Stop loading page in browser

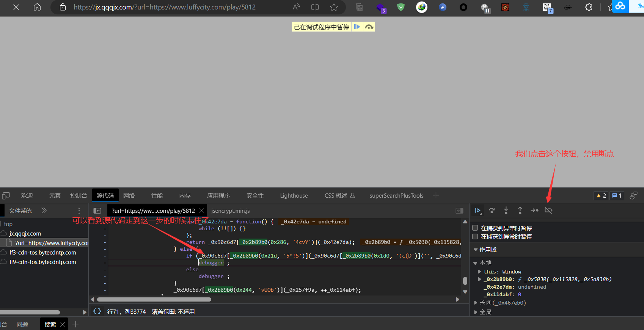(x=16, y=7)
